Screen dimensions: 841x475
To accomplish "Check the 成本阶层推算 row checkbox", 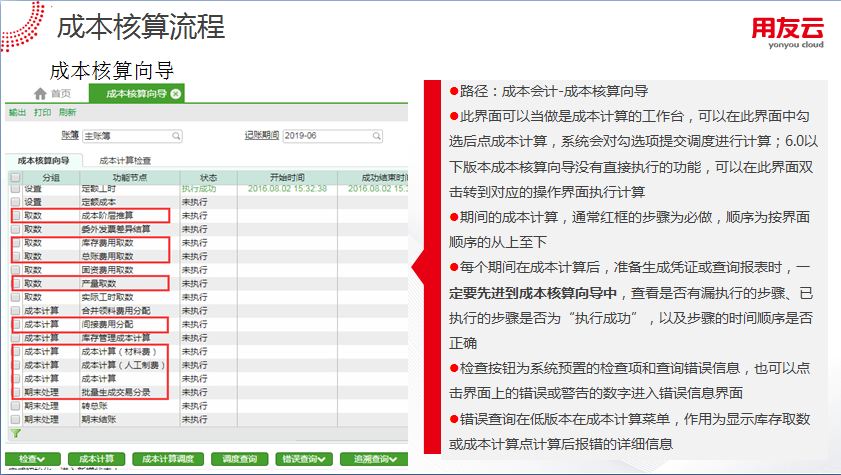I will click(x=15, y=215).
